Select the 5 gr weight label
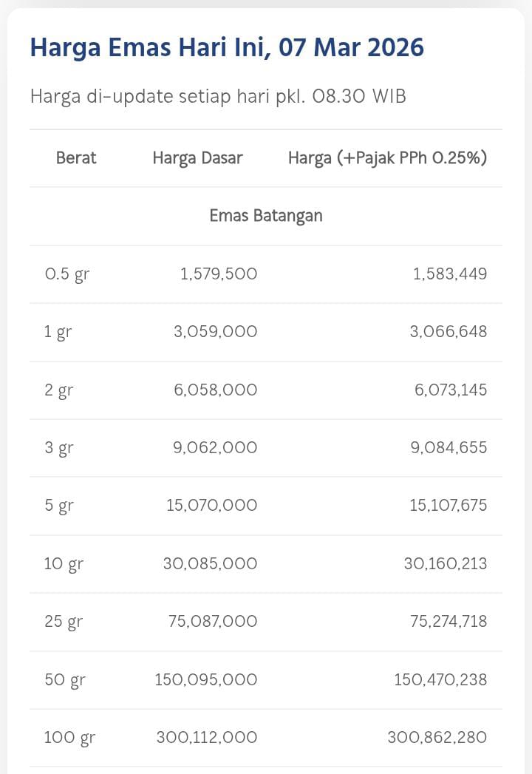The width and height of the screenshot is (532, 774). coord(59,506)
